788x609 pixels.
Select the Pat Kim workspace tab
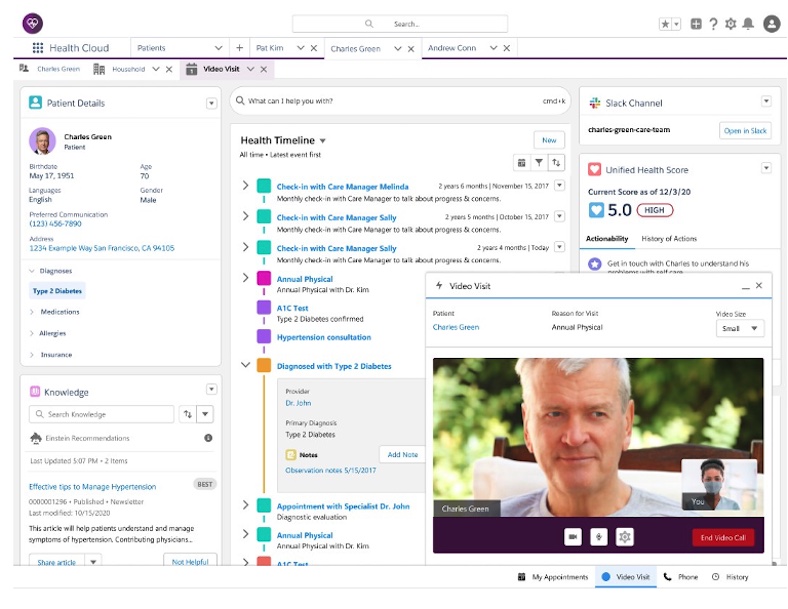click(x=270, y=48)
